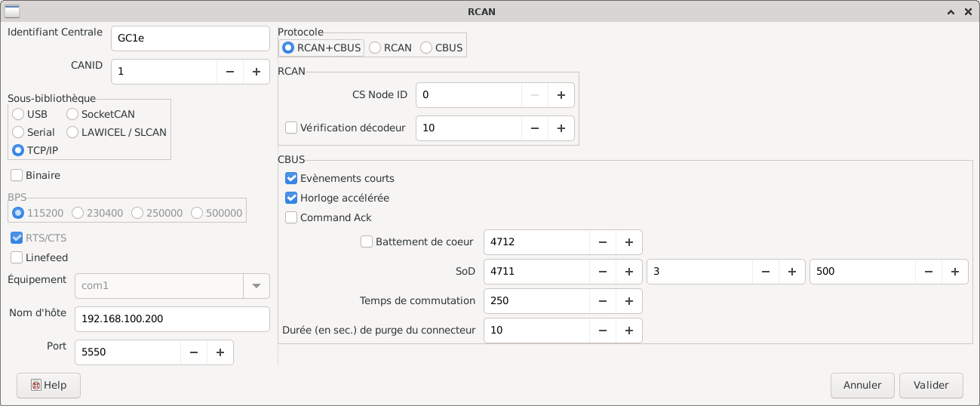This screenshot has height=406, width=980.
Task: Open the Équipement dropdown arrow
Action: click(256, 287)
